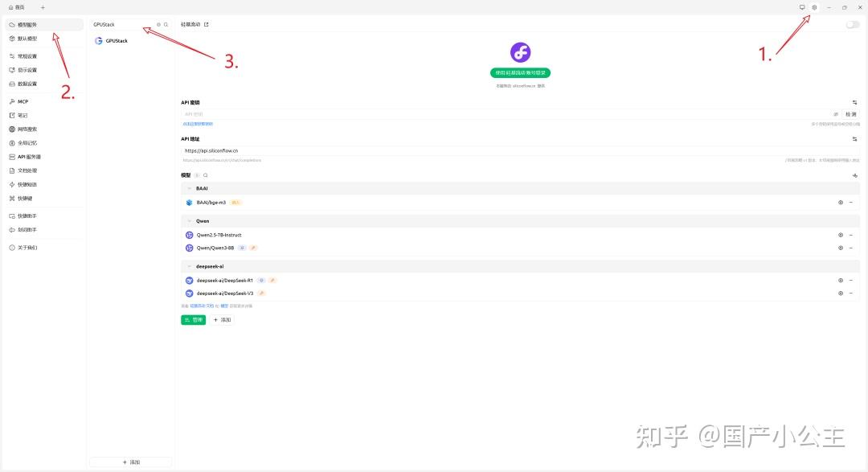The height and width of the screenshot is (472, 868).
Task: Remove Qwen2.5-7B-Instruct with minus icon
Action: (851, 235)
